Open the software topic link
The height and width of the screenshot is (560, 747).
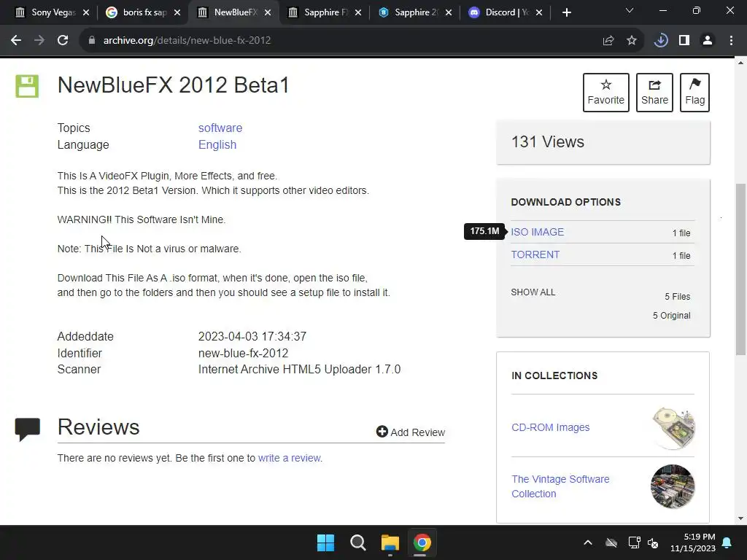click(220, 128)
